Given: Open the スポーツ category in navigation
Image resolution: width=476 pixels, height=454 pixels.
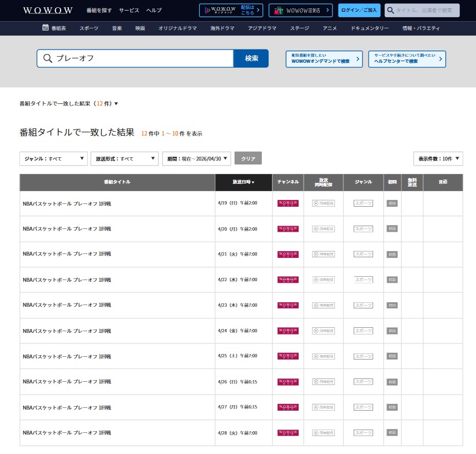Looking at the screenshot, I should pos(89,28).
